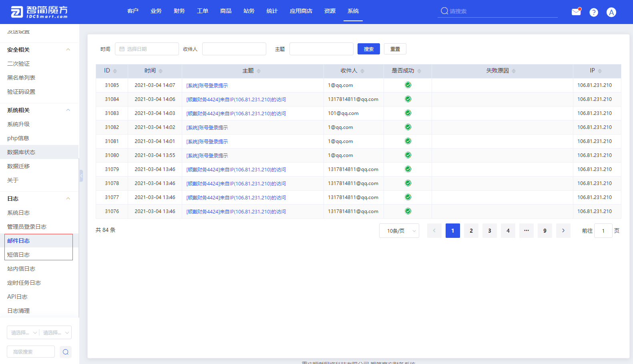633x364 pixels.
Task: Collapse the 系统相关 sidebar section
Action: click(68, 110)
